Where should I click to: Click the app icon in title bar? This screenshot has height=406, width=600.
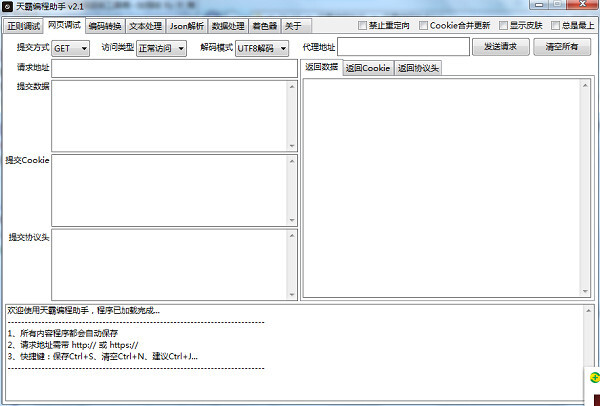click(x=7, y=7)
